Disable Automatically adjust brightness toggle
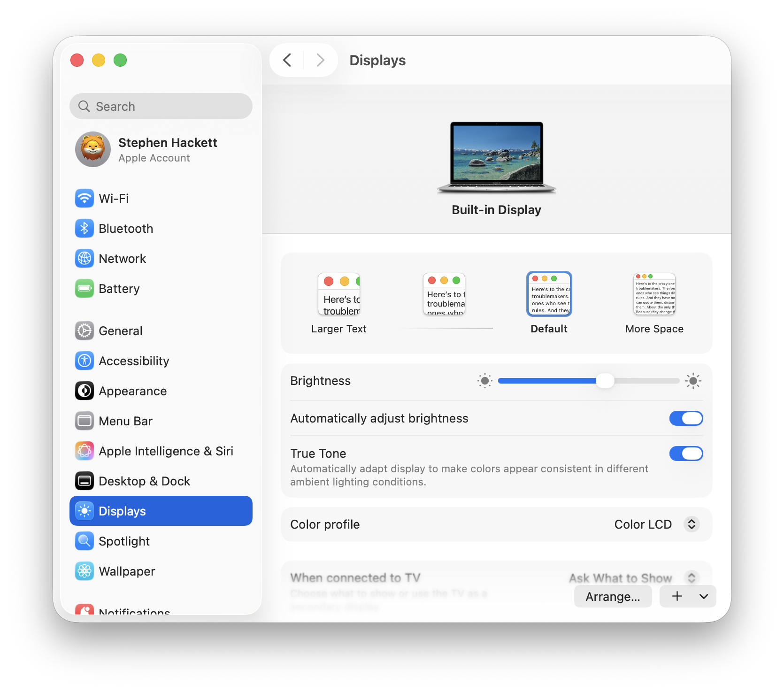 [686, 418]
